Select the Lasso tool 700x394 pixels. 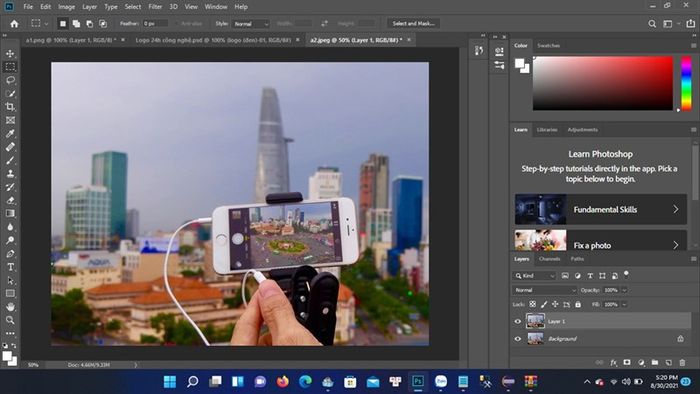pos(10,80)
